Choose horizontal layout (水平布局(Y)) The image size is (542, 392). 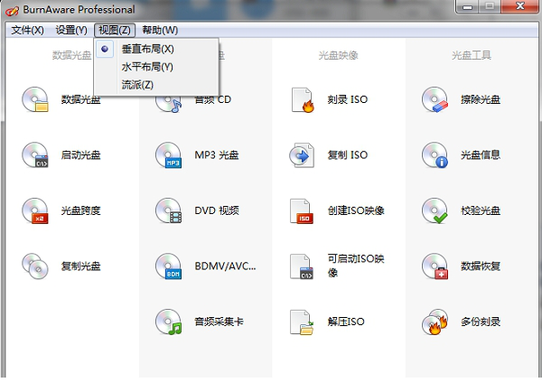147,67
